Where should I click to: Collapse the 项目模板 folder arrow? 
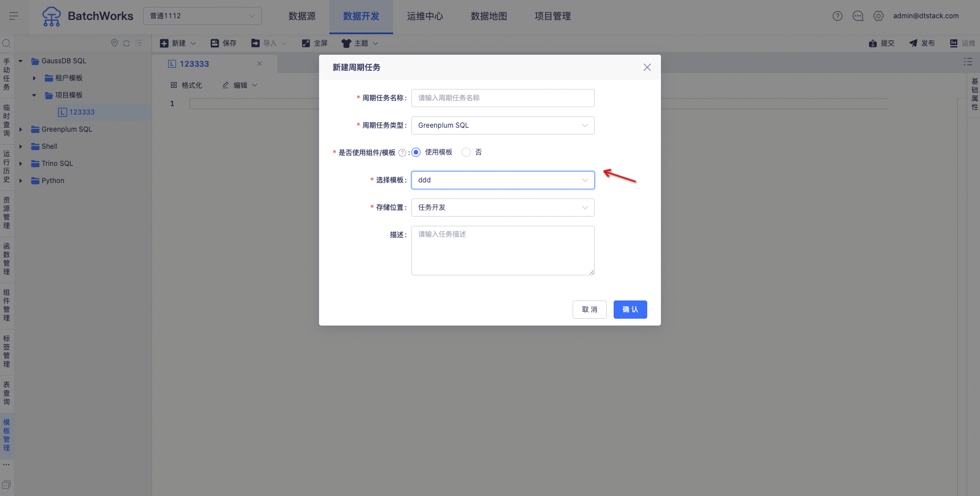[34, 95]
